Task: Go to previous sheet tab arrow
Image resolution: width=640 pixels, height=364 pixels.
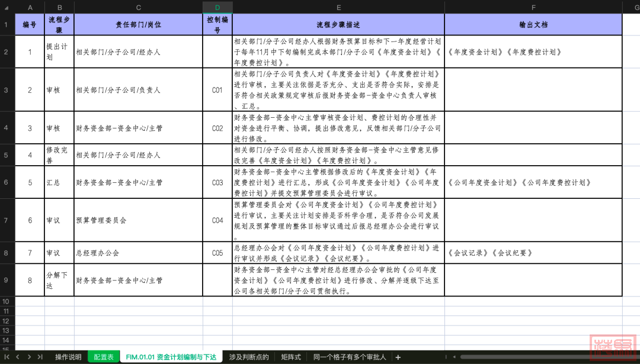Action: pyautogui.click(x=18, y=357)
